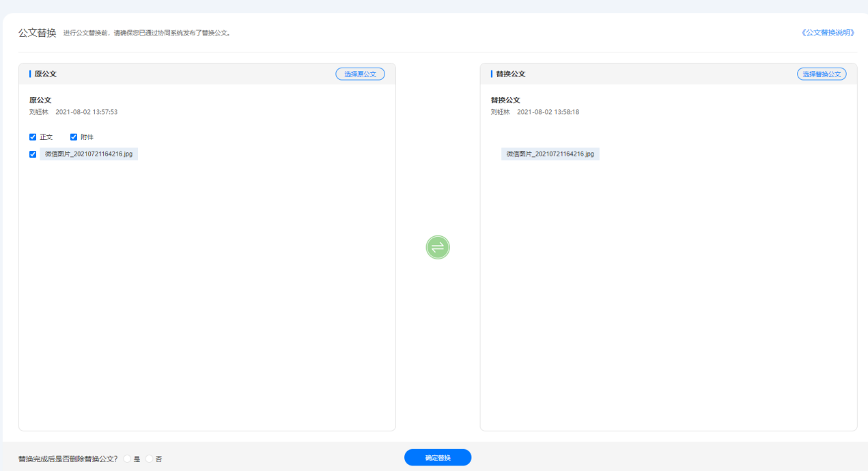Uncheck the 正文 checkbox

33,137
